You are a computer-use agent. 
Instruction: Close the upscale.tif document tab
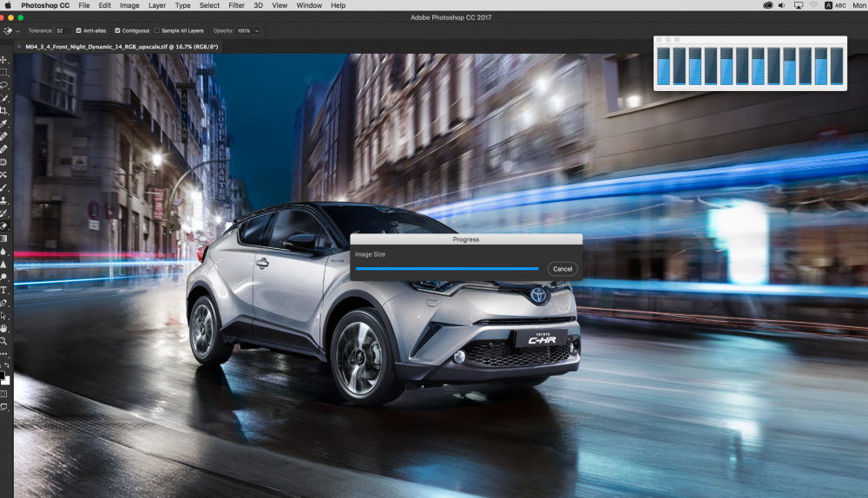[x=19, y=47]
